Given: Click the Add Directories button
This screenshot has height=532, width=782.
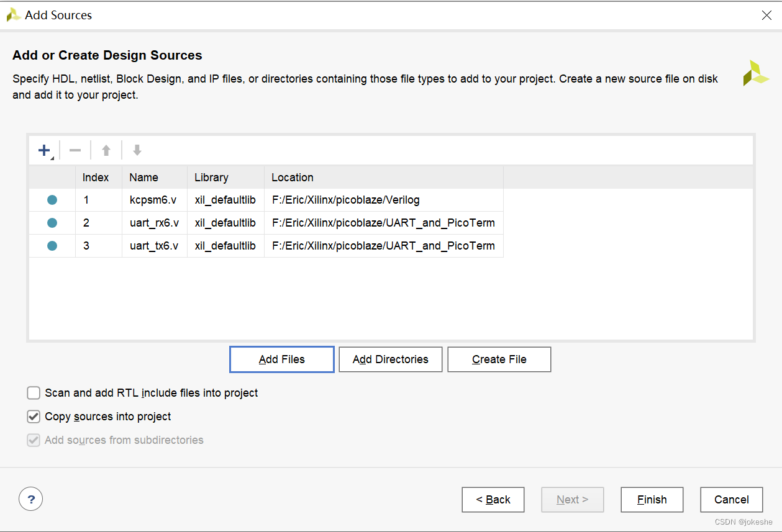Looking at the screenshot, I should [x=391, y=359].
